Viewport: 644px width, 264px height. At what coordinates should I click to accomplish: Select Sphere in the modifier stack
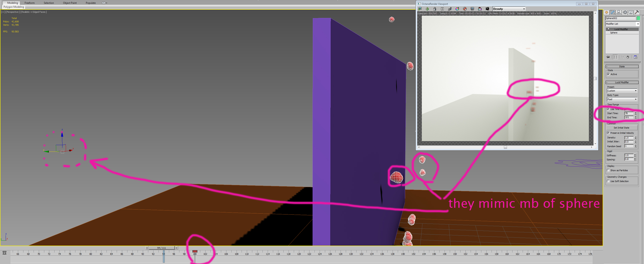(x=614, y=33)
